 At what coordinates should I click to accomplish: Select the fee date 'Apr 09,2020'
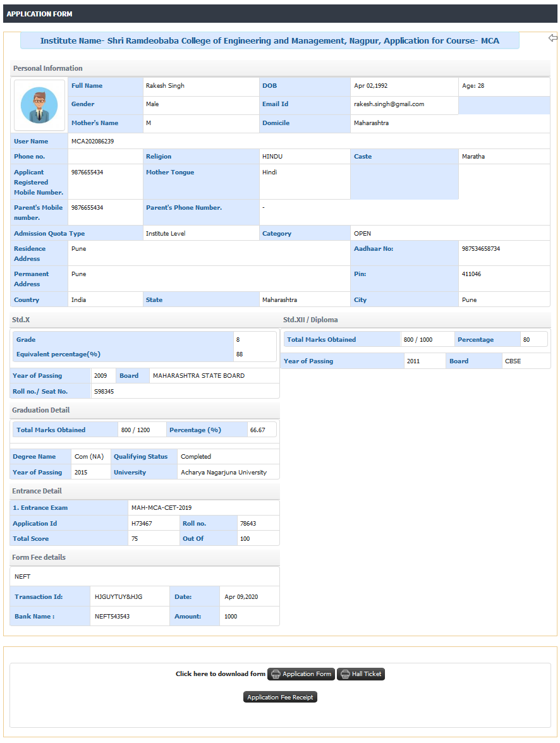tap(241, 597)
